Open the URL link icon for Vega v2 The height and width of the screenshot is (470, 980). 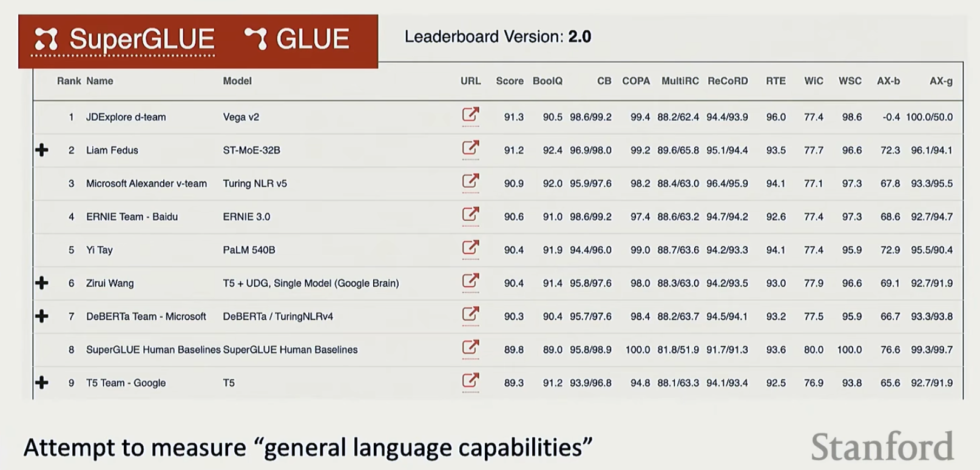(x=470, y=115)
